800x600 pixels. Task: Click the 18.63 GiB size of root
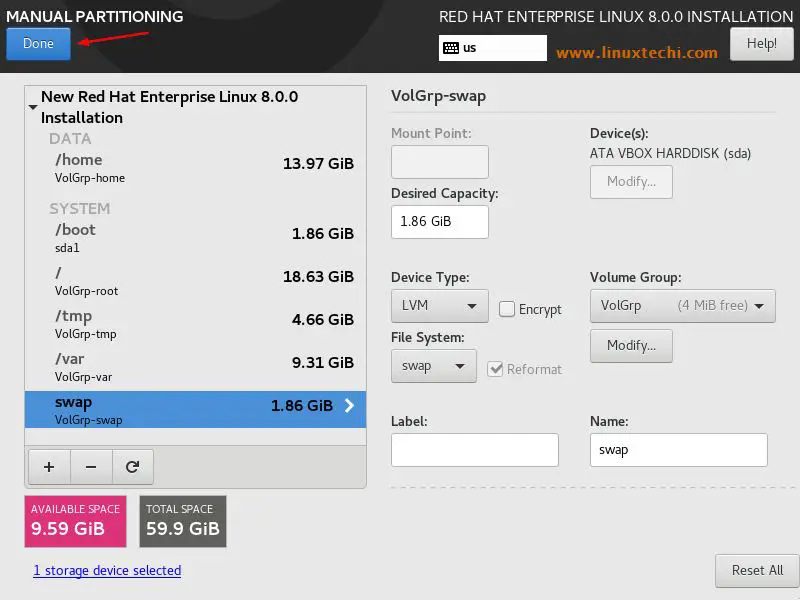[x=318, y=277]
